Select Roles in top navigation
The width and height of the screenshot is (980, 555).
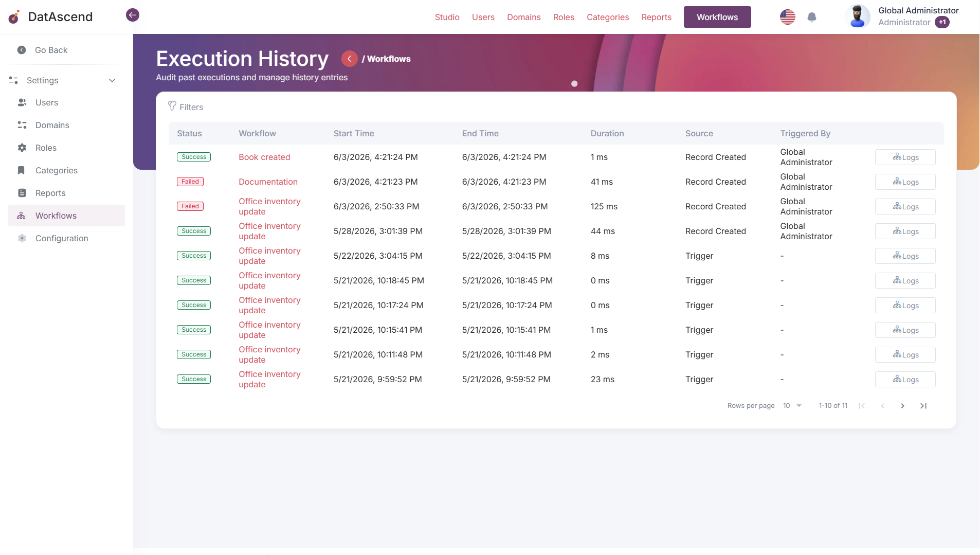click(x=564, y=17)
